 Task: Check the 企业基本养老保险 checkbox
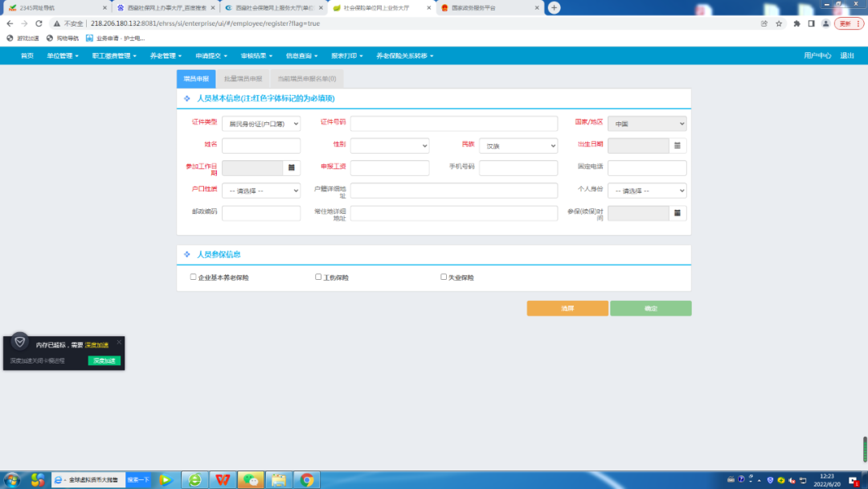point(193,277)
